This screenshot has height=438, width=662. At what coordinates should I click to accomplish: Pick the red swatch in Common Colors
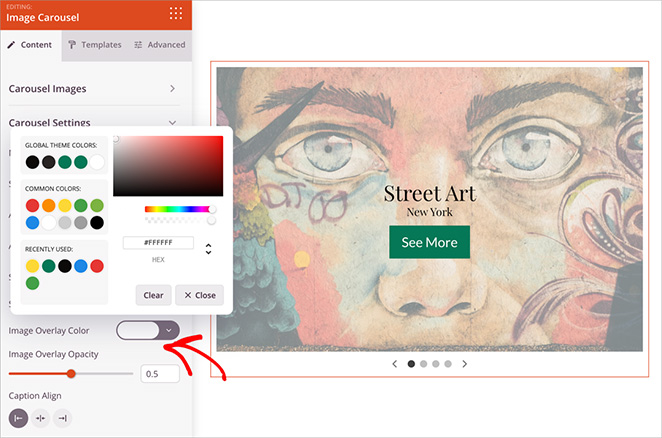[33, 206]
